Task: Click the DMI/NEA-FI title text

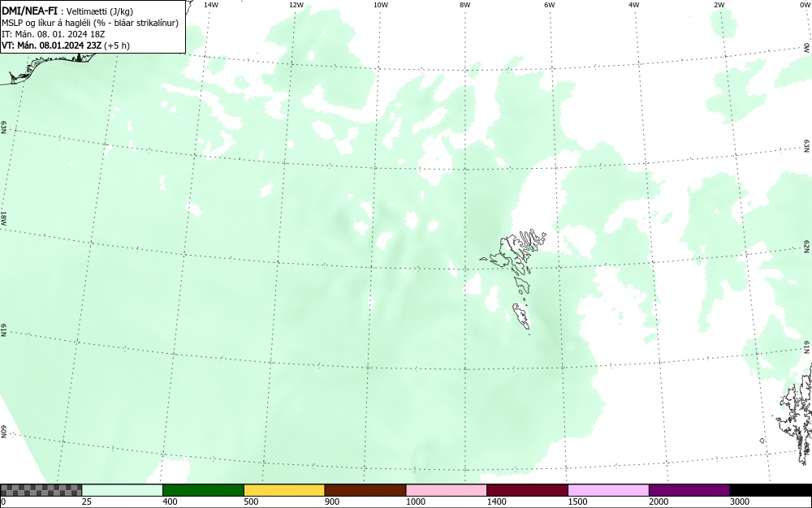Action: pyautogui.click(x=29, y=11)
